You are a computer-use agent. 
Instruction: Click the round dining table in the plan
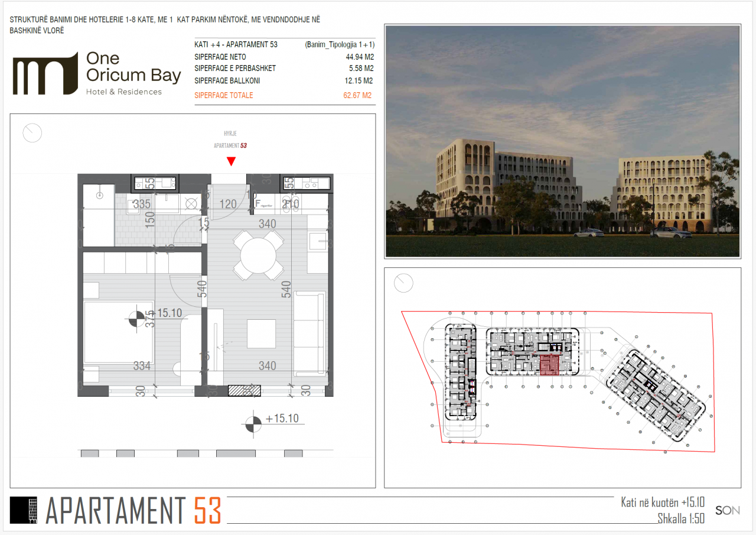[x=258, y=256]
